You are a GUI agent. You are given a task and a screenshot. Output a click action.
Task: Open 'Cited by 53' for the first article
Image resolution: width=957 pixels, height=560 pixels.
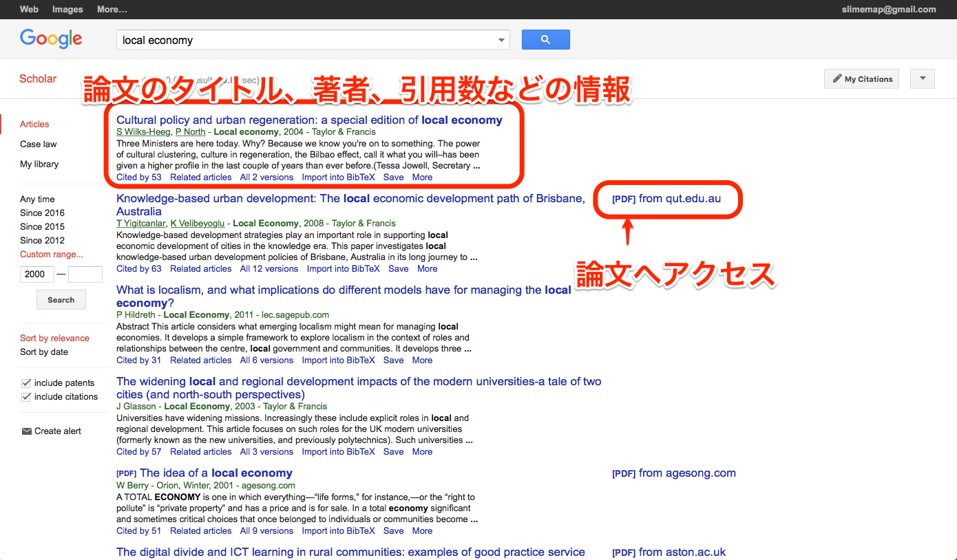tap(138, 177)
